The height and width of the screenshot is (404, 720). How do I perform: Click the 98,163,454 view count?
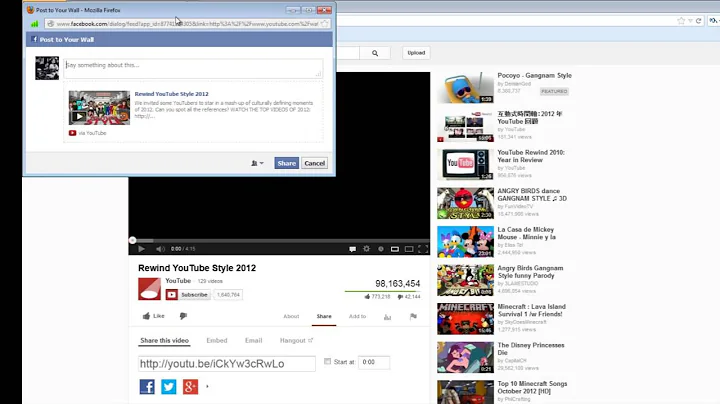pyautogui.click(x=398, y=283)
